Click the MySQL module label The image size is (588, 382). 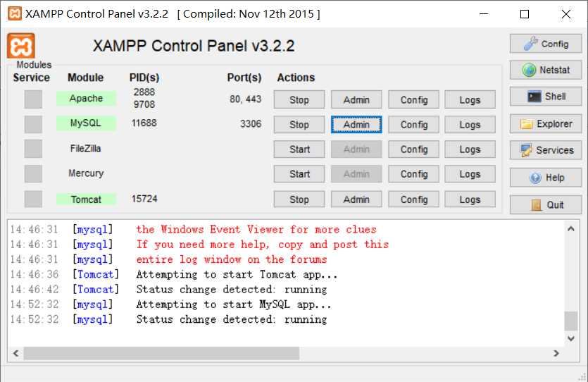86,123
